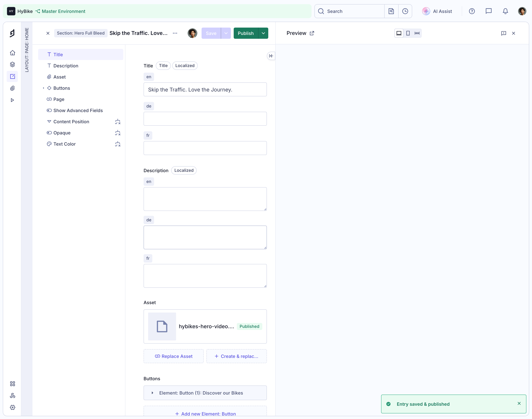
Task: Open Project settings gear icon
Action: pyautogui.click(x=13, y=407)
